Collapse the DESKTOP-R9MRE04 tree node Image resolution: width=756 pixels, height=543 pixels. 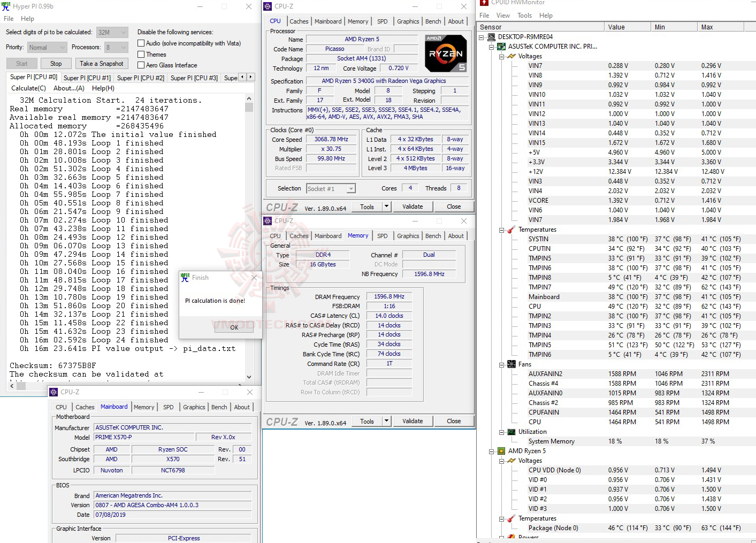(x=482, y=37)
